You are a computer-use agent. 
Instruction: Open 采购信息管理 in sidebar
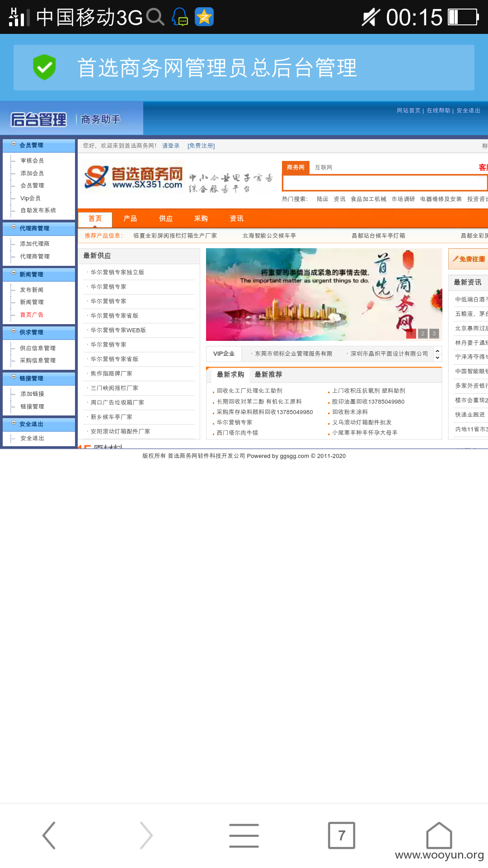tap(38, 360)
